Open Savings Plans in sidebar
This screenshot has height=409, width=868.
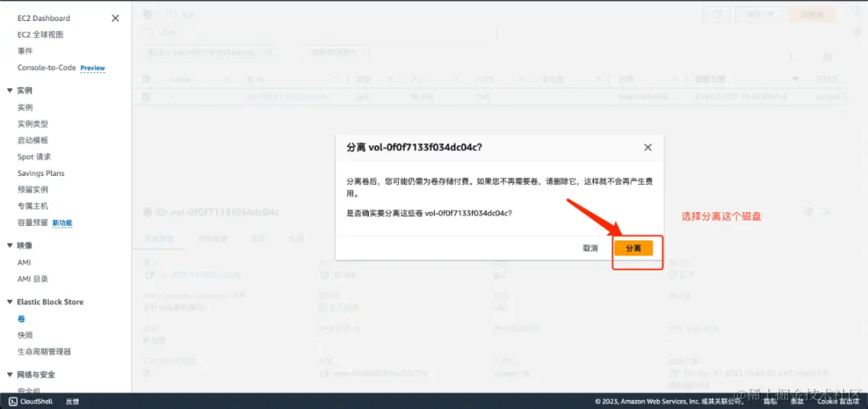click(41, 174)
